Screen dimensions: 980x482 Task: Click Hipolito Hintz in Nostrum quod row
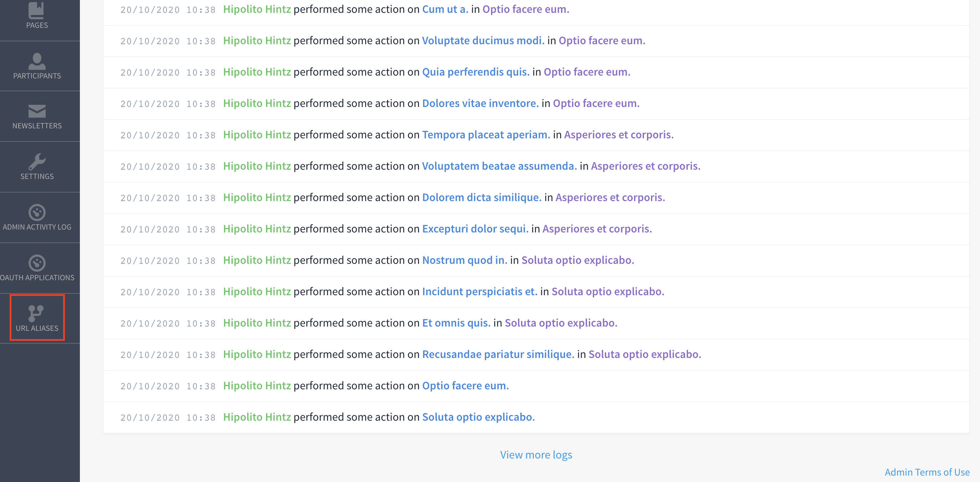coord(257,260)
